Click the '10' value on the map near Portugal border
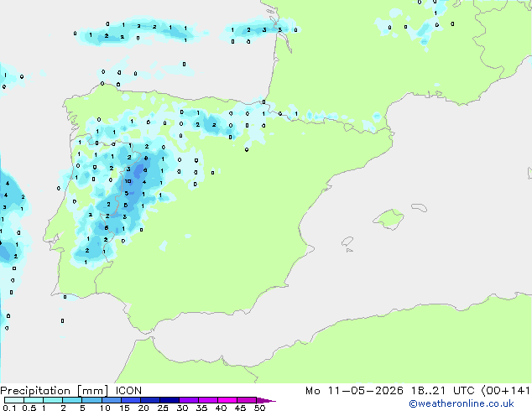Viewport: 532px width, 411px height. coord(128,181)
